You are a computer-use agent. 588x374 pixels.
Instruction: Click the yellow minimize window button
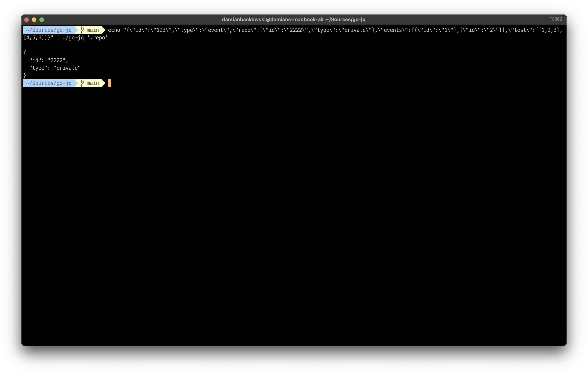tap(34, 20)
